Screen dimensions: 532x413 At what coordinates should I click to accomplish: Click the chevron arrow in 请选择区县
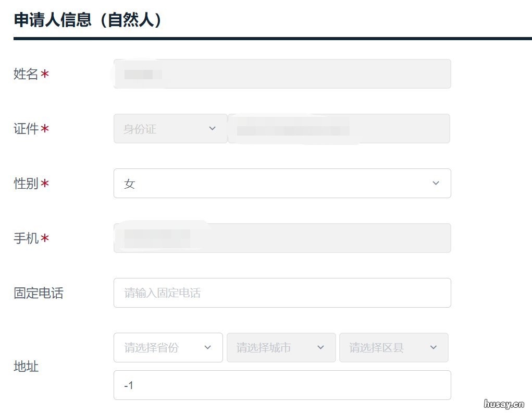434,348
